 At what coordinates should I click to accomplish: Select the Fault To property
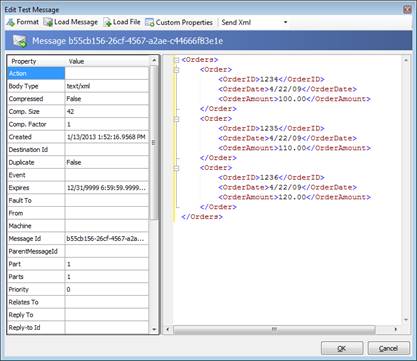pos(78,200)
